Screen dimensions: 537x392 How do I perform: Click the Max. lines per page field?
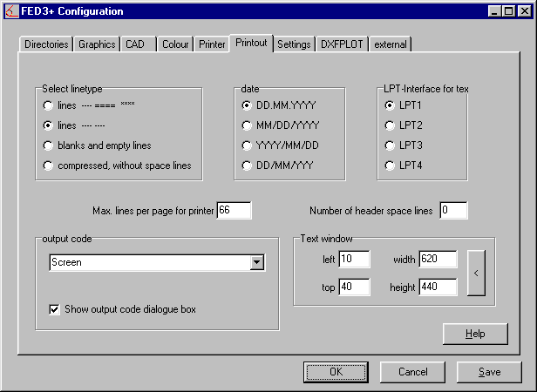click(x=234, y=211)
